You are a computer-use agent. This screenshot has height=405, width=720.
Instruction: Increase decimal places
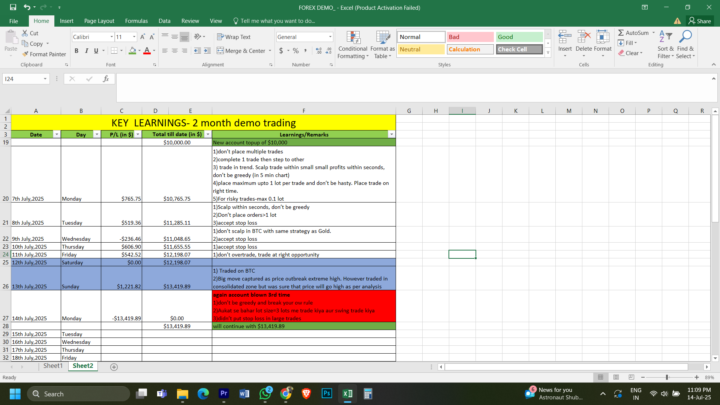[319, 51]
